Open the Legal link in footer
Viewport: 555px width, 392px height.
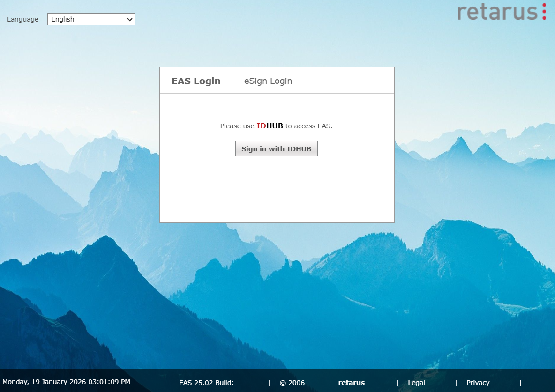[x=416, y=383]
